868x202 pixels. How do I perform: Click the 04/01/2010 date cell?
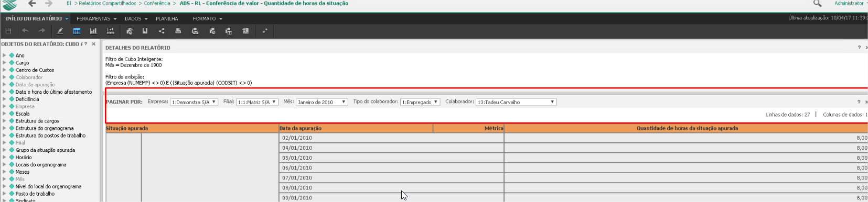tap(391, 148)
